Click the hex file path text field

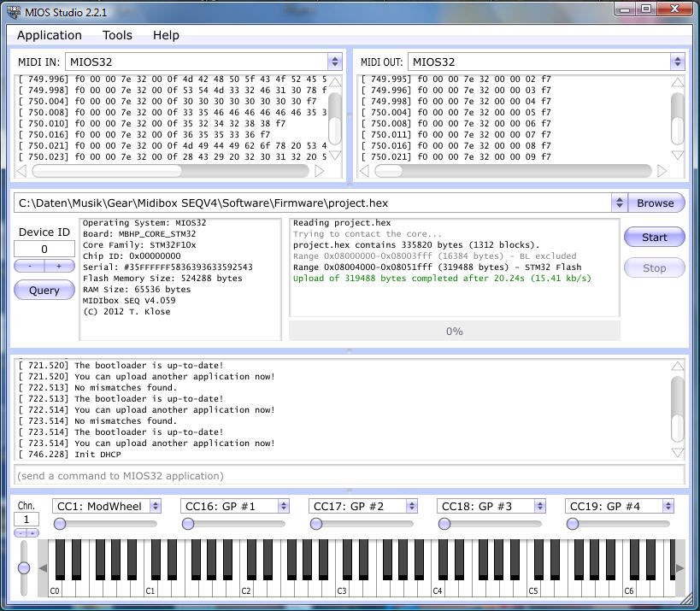(313, 203)
